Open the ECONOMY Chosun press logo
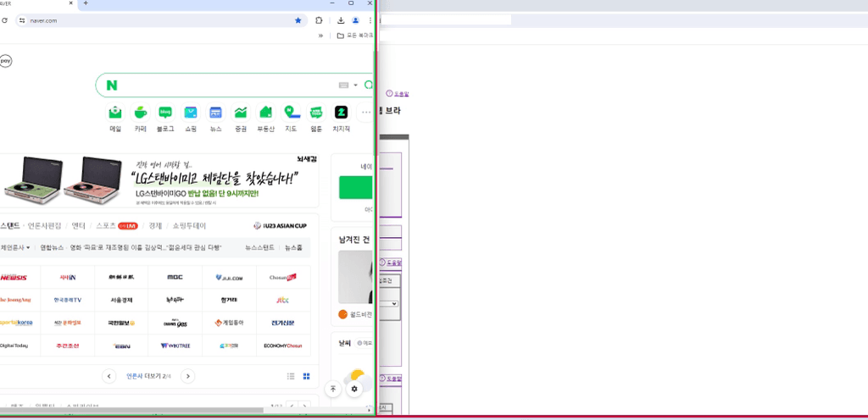 pyautogui.click(x=283, y=345)
